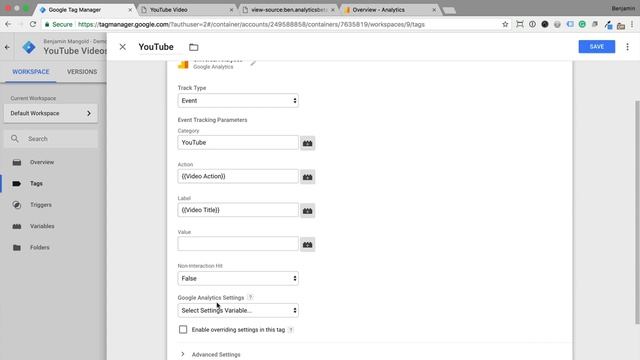The width and height of the screenshot is (640, 360).
Task: Insert variable for the Label field
Action: coord(307,211)
